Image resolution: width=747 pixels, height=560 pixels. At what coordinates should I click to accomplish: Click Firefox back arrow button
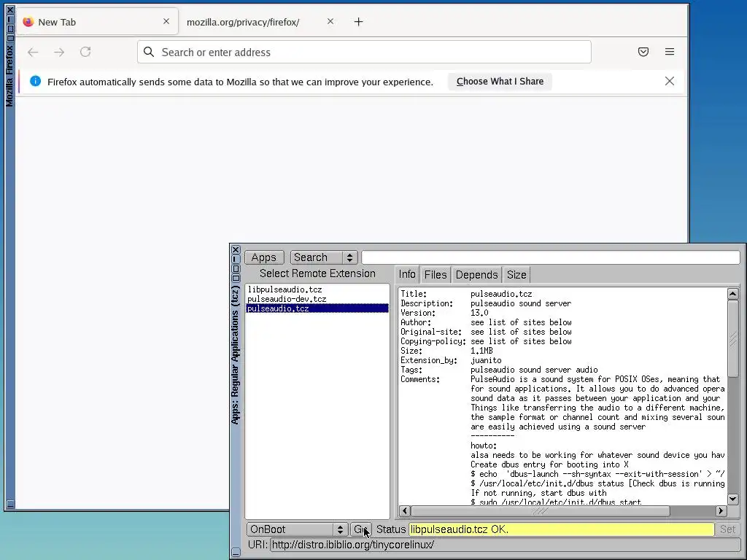pos(33,52)
